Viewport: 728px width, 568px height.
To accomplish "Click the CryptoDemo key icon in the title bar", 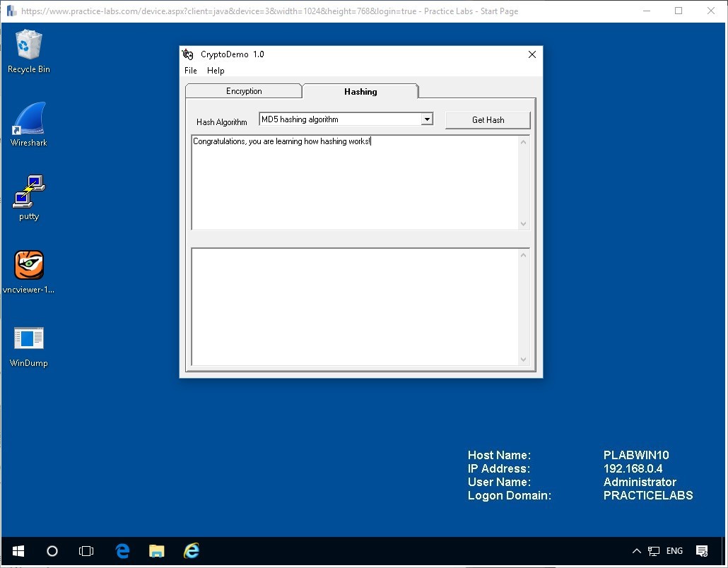I will [188, 54].
